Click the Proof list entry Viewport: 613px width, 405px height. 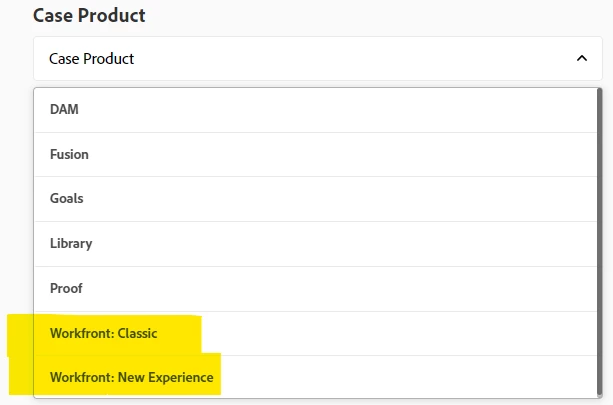click(x=316, y=289)
